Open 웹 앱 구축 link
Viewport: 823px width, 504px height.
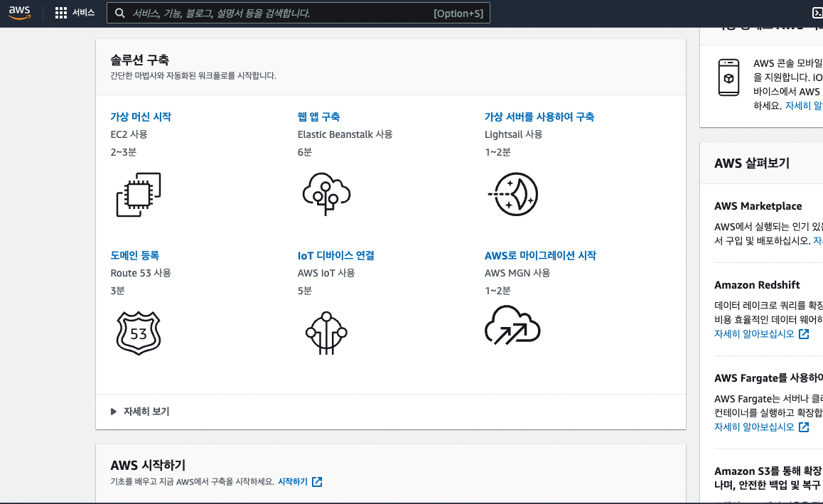click(x=318, y=117)
